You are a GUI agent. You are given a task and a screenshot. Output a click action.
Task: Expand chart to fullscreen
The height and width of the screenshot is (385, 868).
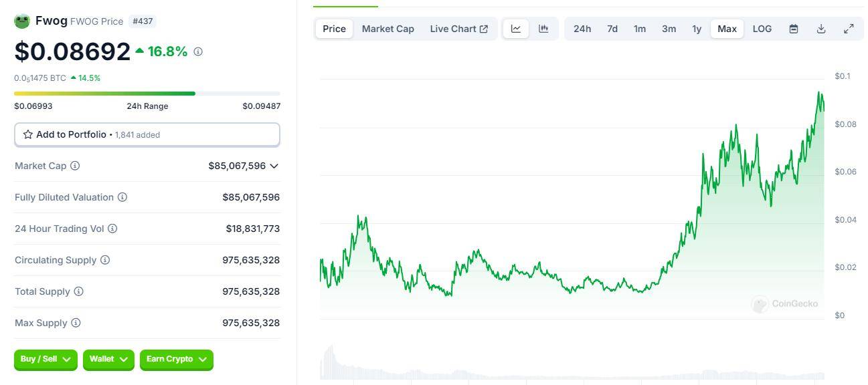point(849,29)
